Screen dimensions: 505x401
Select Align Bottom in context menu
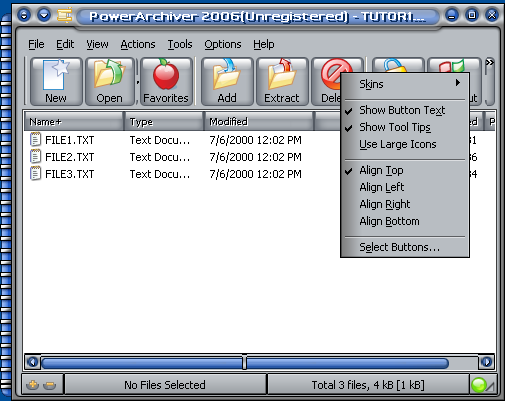pyautogui.click(x=405, y=221)
